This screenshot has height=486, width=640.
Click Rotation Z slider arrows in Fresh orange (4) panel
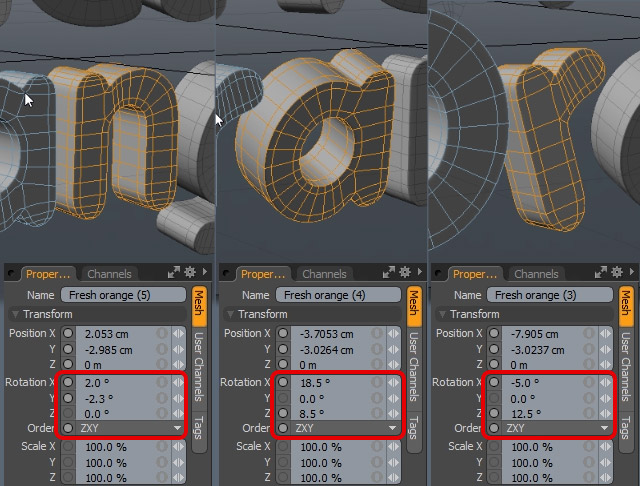coord(393,413)
